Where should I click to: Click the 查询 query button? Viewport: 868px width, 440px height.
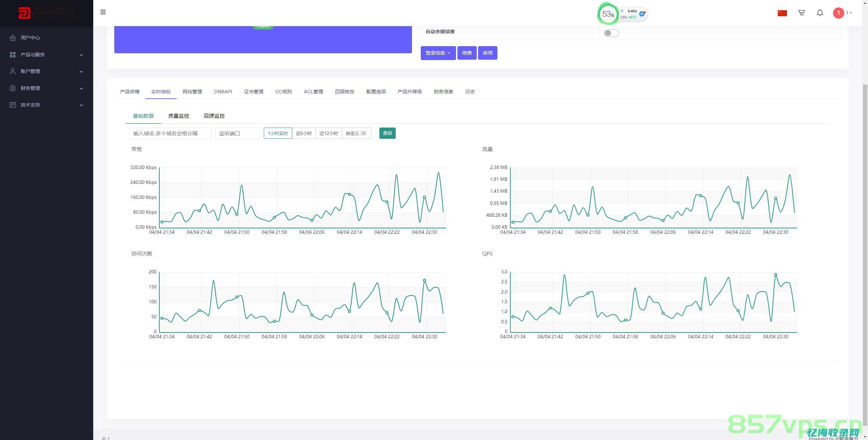(387, 133)
